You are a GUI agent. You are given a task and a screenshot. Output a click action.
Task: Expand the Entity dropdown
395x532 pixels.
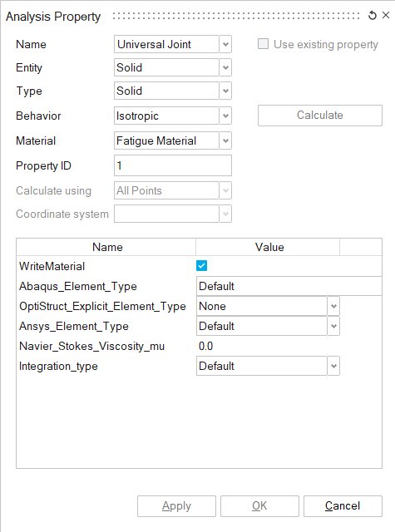click(225, 67)
